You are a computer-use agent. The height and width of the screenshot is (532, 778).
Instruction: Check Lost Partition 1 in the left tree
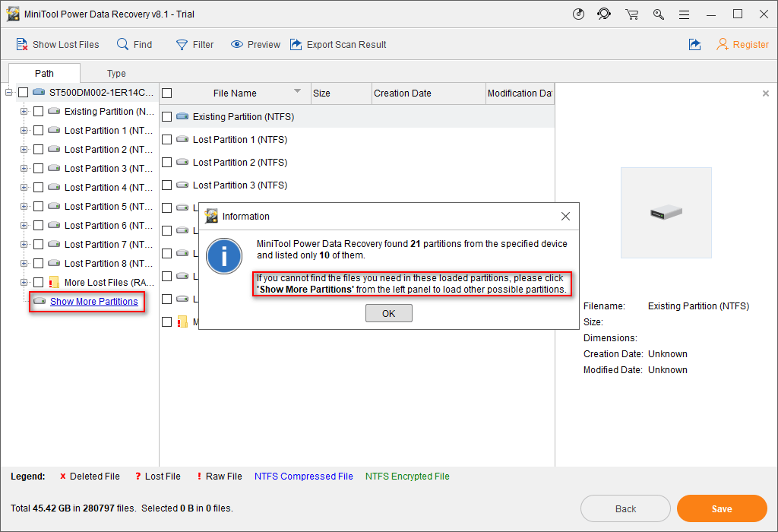(x=38, y=129)
